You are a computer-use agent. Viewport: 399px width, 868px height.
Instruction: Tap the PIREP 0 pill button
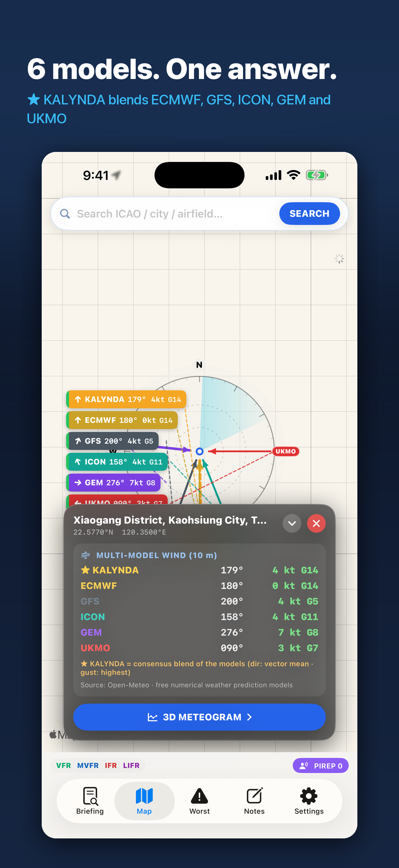point(320,766)
